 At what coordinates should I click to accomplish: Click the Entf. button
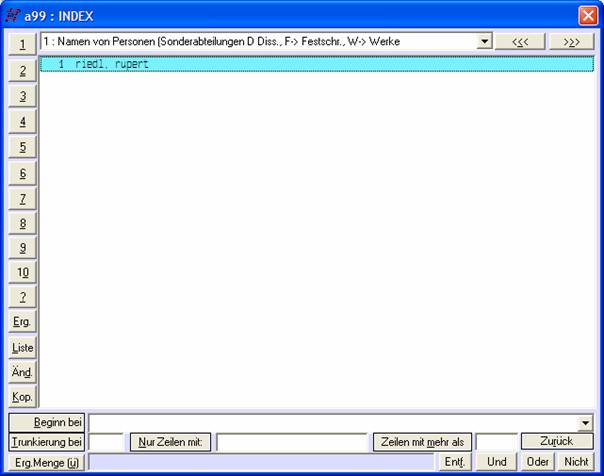tap(455, 462)
